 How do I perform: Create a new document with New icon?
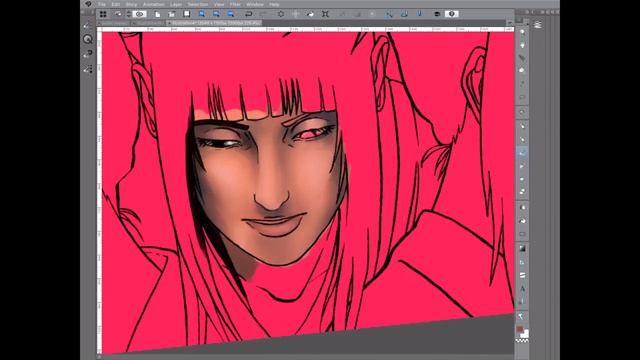point(158,14)
